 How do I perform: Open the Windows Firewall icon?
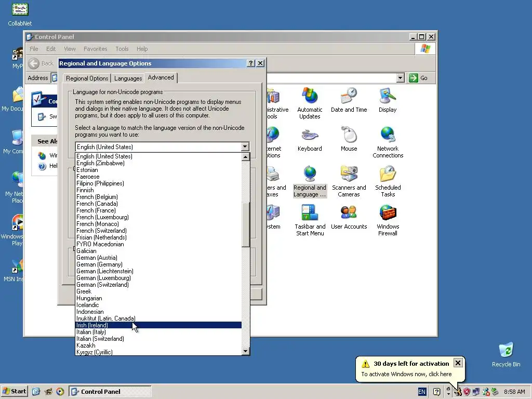pyautogui.click(x=388, y=220)
